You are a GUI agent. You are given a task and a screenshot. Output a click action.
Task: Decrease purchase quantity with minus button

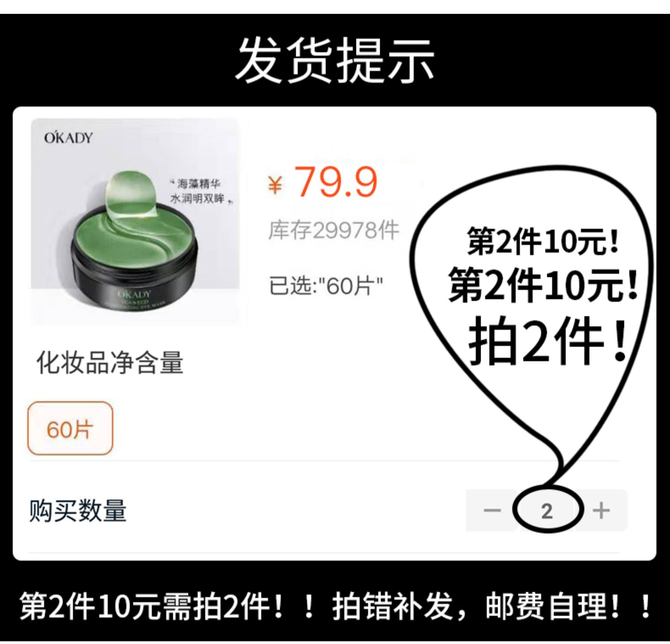click(492, 510)
